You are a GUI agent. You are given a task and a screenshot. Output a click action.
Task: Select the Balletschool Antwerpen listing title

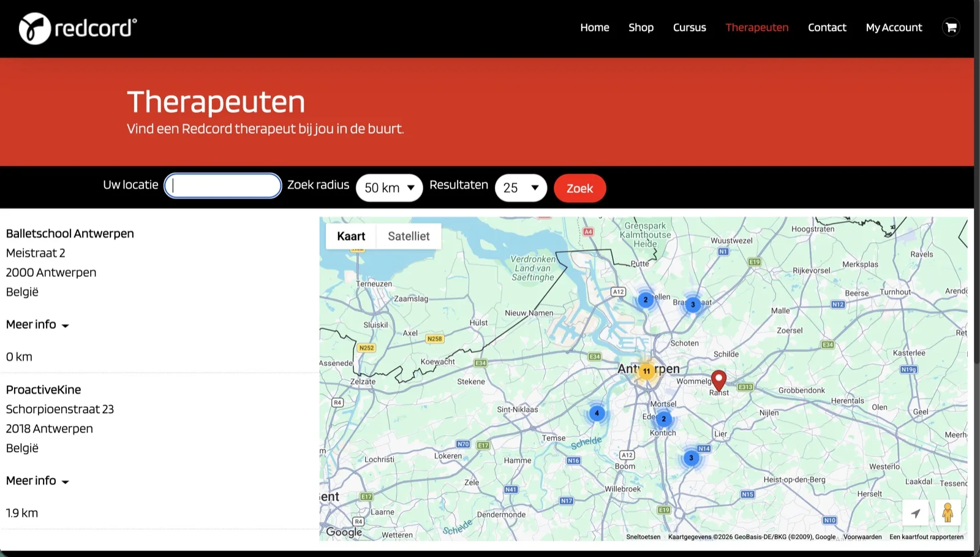(70, 233)
